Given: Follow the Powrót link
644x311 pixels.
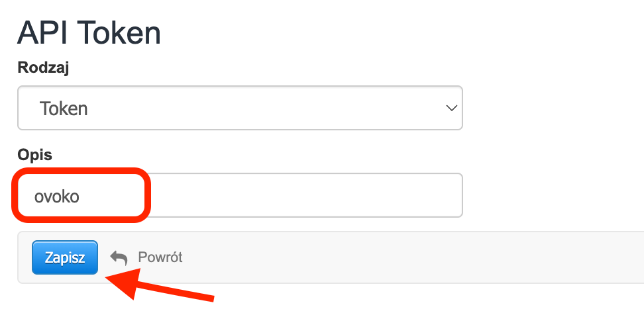Looking at the screenshot, I should (x=160, y=257).
